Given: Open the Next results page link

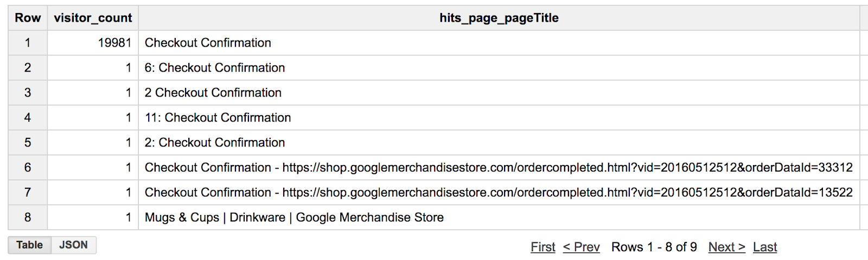Looking at the screenshot, I should click(x=727, y=247).
